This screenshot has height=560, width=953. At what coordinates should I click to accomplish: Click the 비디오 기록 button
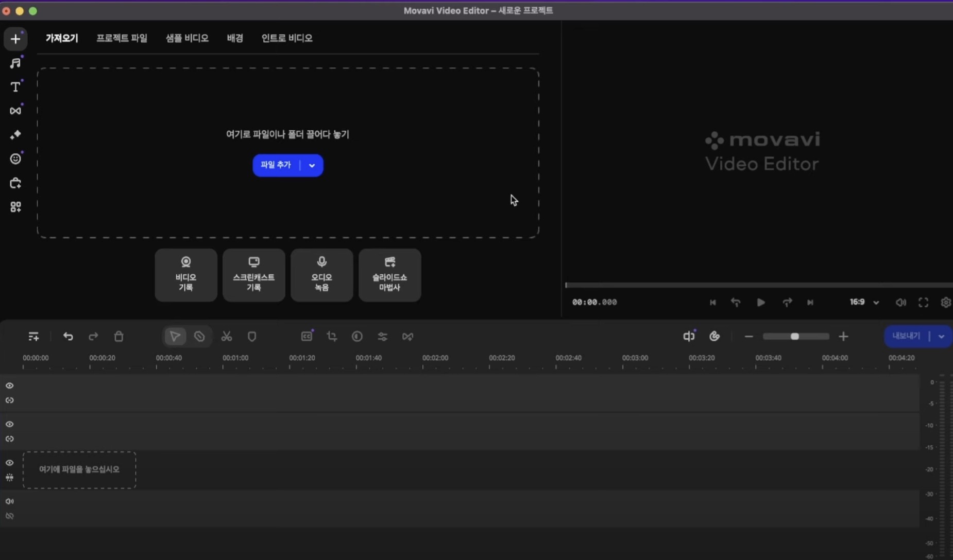coord(186,275)
